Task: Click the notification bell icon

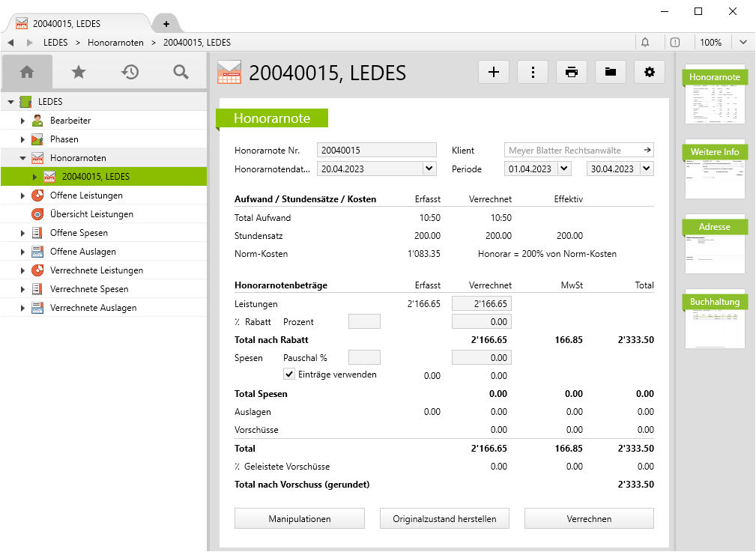Action: tap(645, 43)
